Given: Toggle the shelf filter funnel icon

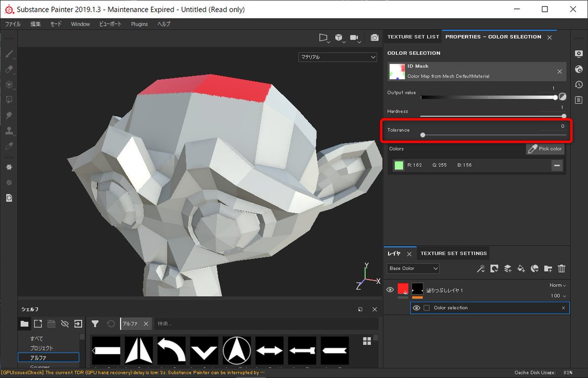Looking at the screenshot, I should [96, 324].
